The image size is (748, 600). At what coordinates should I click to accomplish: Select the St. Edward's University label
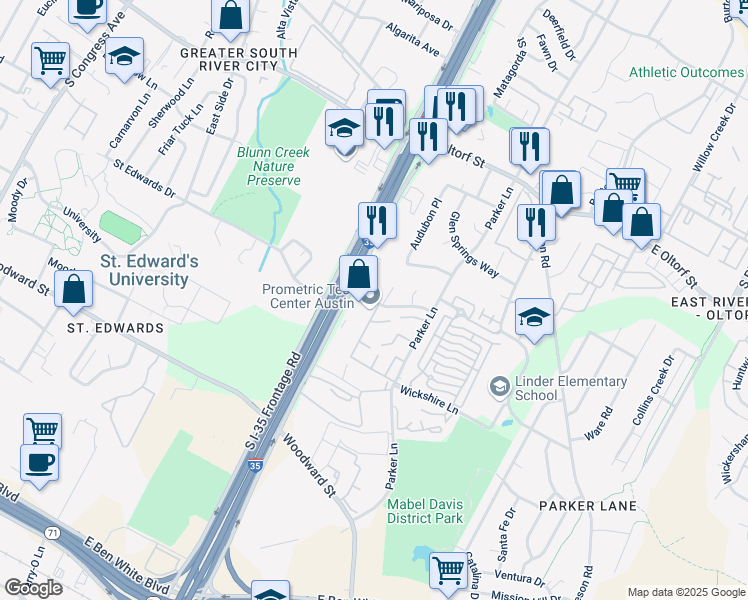149,270
